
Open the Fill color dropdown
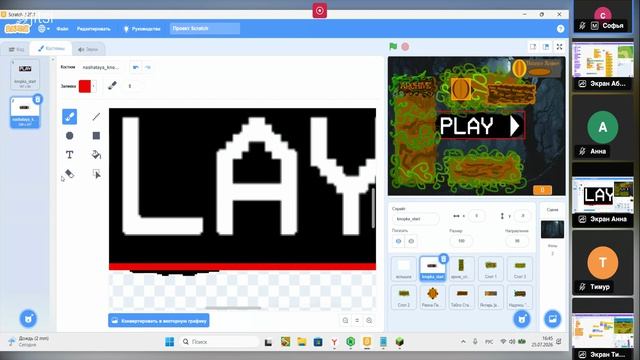click(94, 86)
